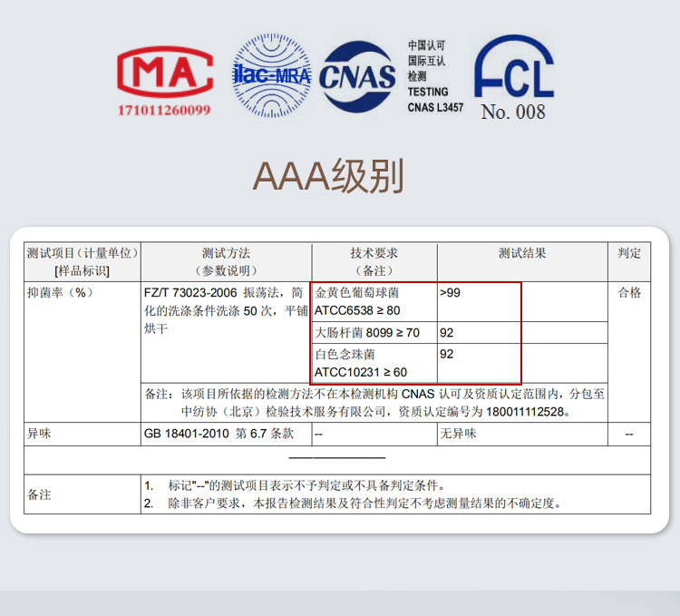Select the '测试结果' column header
Screen dimensions: 680x616
pos(522,254)
